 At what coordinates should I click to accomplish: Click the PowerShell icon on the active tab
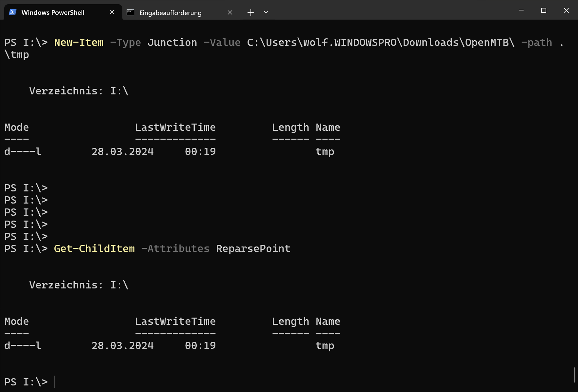pyautogui.click(x=12, y=12)
